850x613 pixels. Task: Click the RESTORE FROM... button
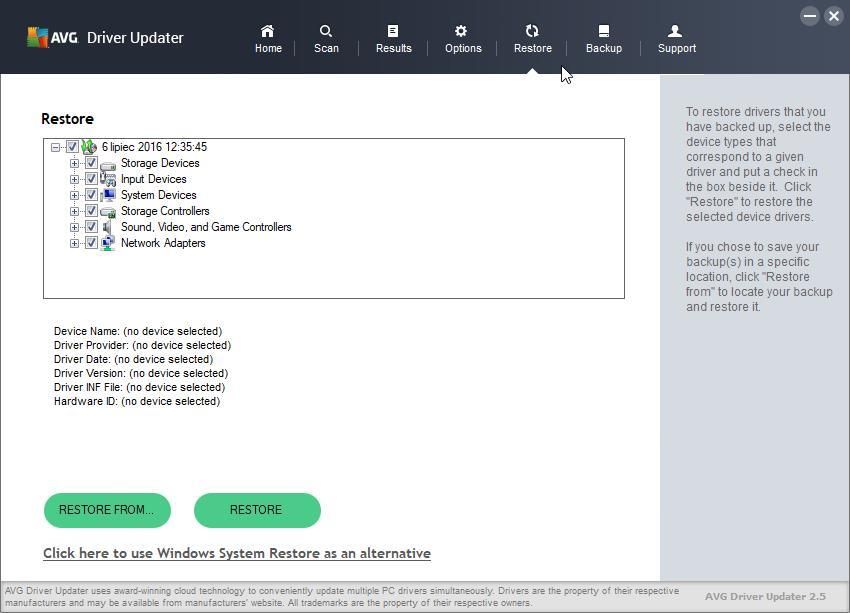pos(107,510)
